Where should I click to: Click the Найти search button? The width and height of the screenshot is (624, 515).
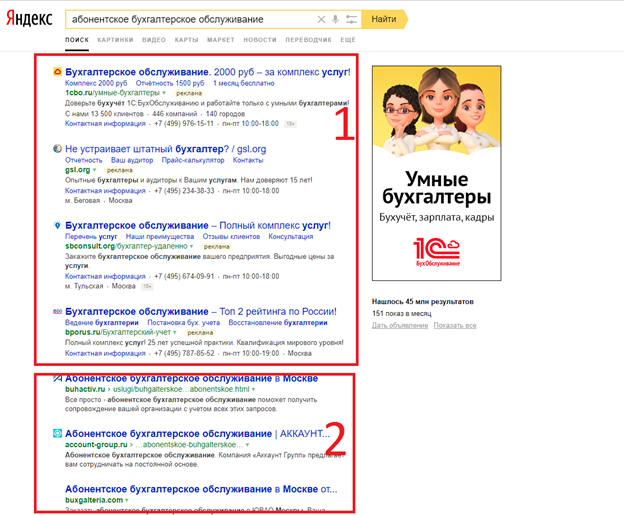[x=384, y=19]
